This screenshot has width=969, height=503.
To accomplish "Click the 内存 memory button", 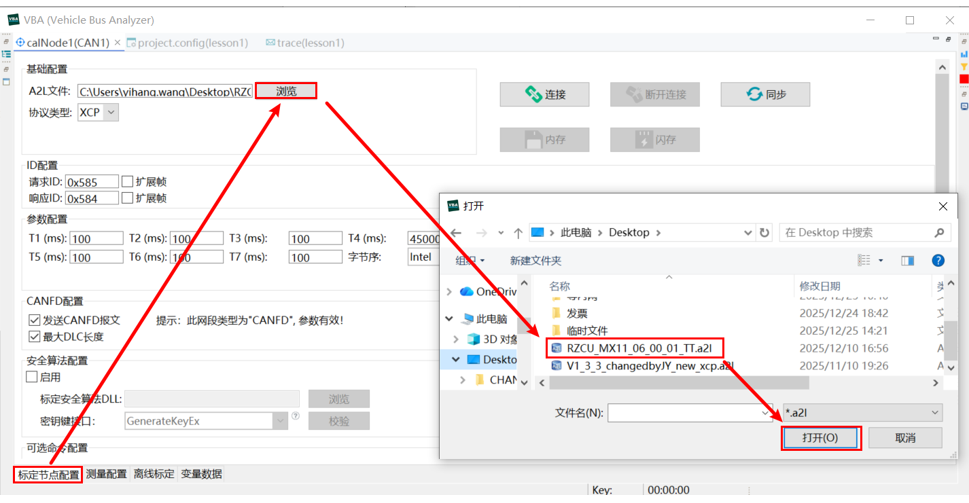I will point(544,140).
